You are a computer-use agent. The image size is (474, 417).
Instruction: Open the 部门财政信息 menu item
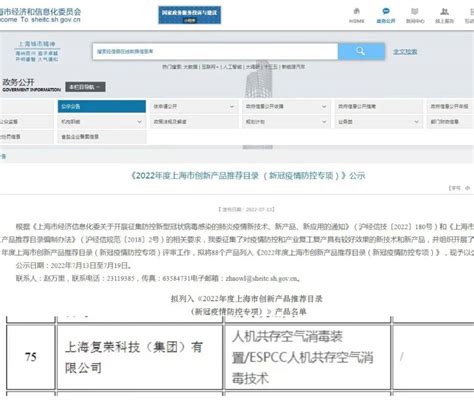pos(450,122)
